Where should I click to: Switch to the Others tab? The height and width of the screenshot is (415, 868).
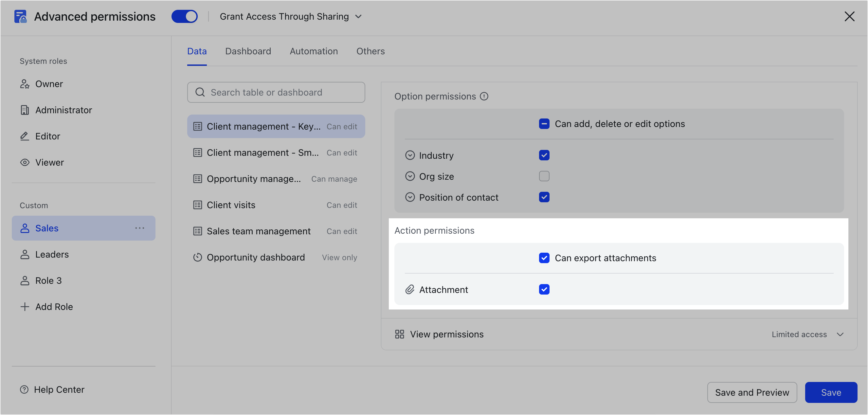coord(370,51)
